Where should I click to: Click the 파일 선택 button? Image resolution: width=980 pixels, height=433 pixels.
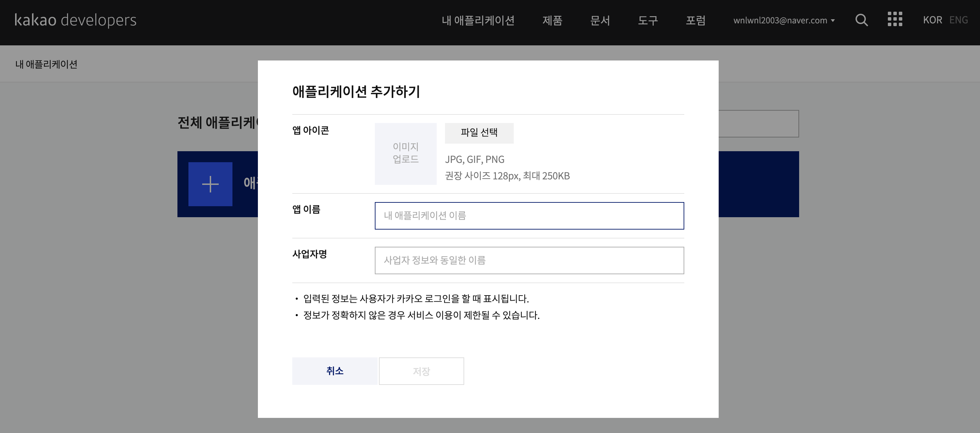(479, 133)
